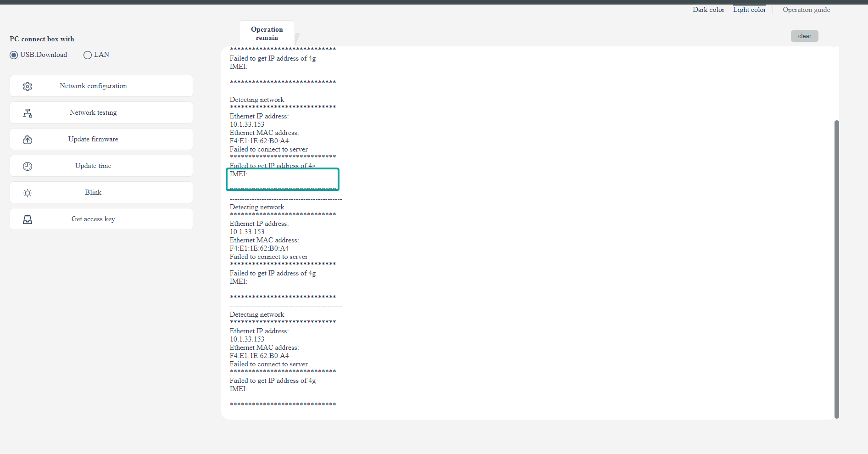Click the sun icon beside Blink
The height and width of the screenshot is (454, 868).
point(28,193)
